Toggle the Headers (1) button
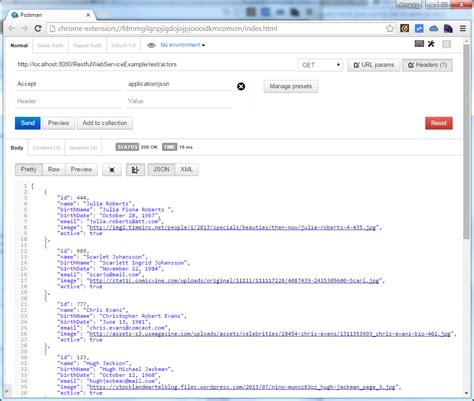 tap(427, 65)
